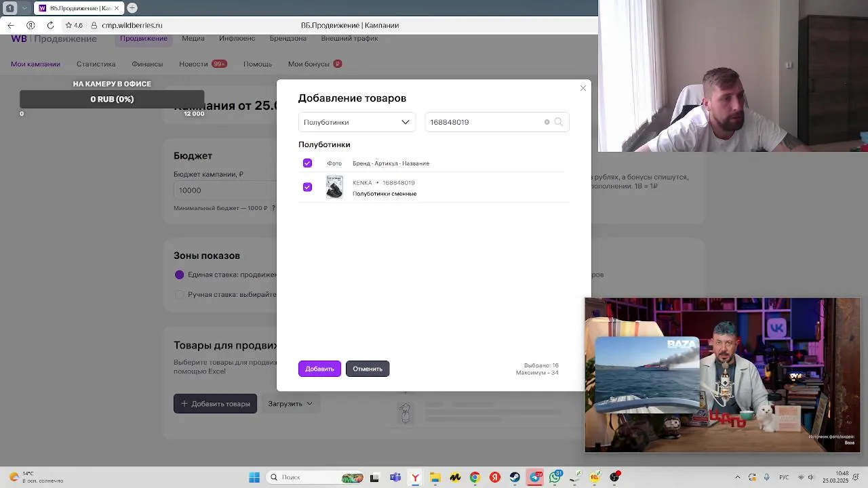
Task: Show hidden system tray icons
Action: pyautogui.click(x=736, y=477)
